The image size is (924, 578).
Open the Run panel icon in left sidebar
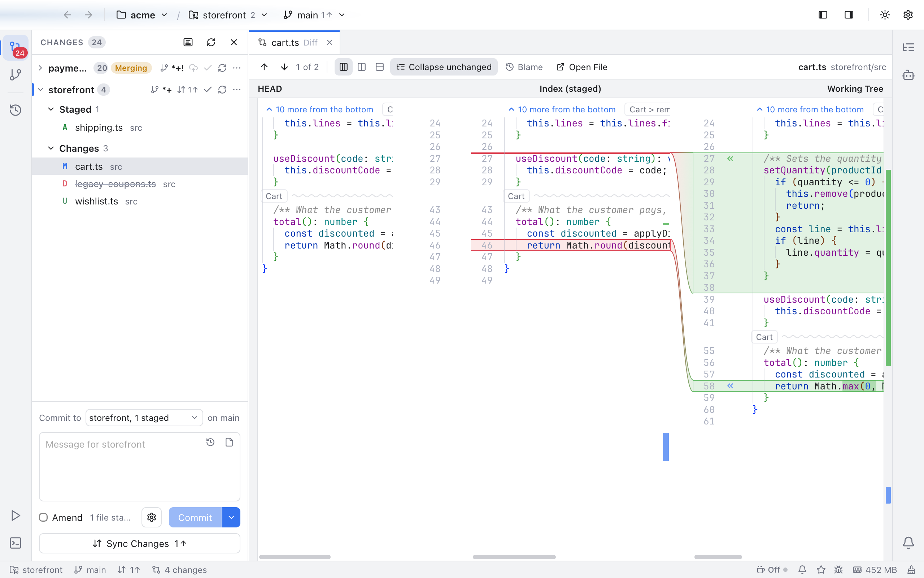click(16, 515)
